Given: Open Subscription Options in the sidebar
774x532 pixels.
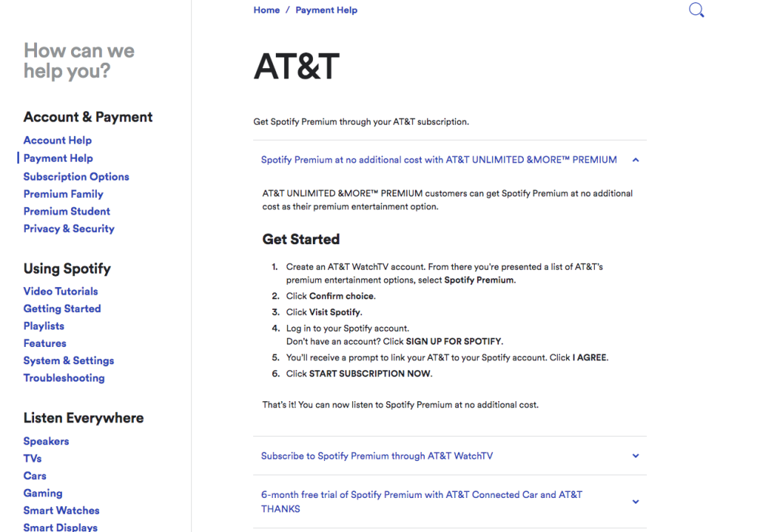Looking at the screenshot, I should [76, 176].
